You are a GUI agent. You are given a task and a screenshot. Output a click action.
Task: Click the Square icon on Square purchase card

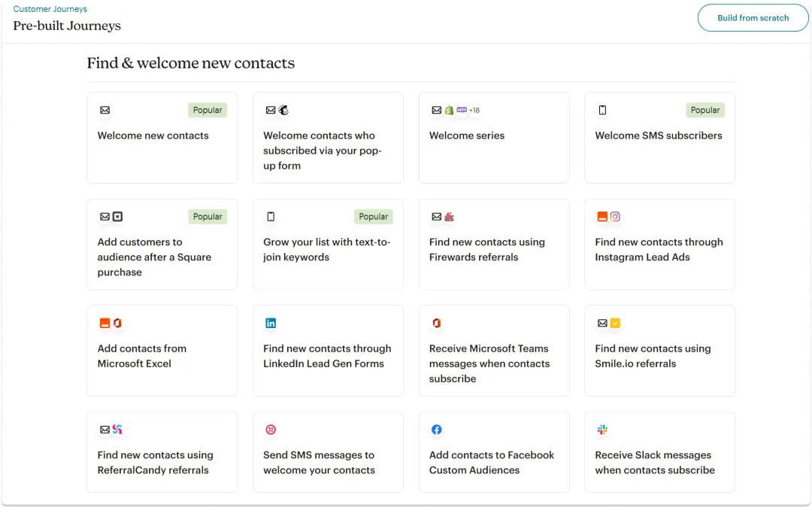pos(117,217)
